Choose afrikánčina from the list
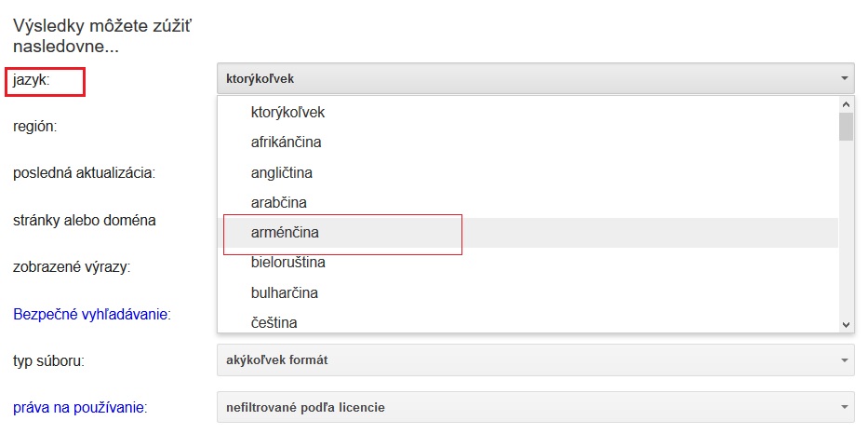868x434 pixels. click(286, 142)
